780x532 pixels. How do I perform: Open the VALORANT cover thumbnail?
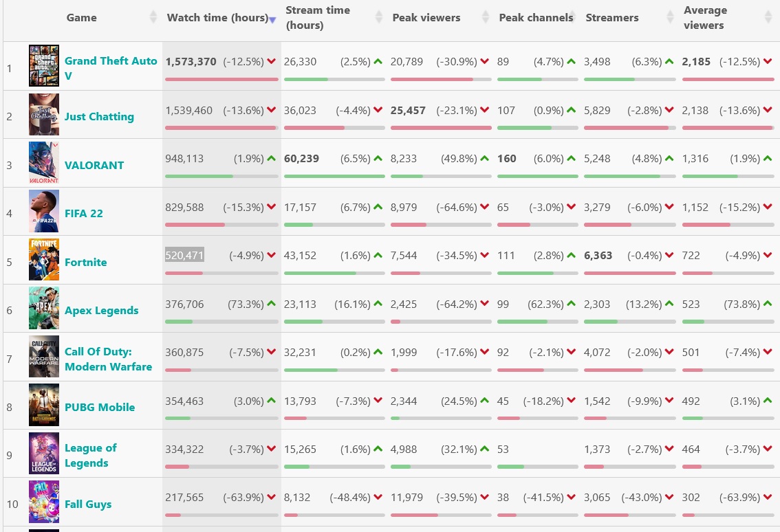(x=44, y=163)
